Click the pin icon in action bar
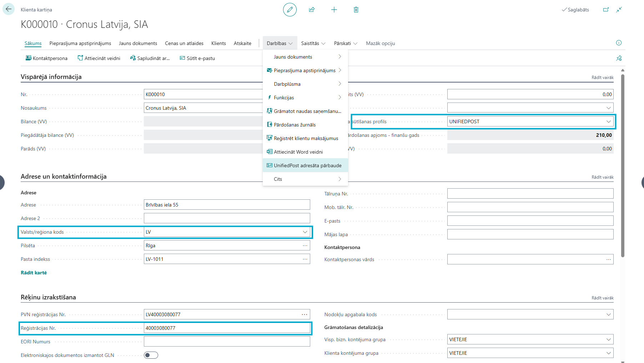 [x=619, y=58]
